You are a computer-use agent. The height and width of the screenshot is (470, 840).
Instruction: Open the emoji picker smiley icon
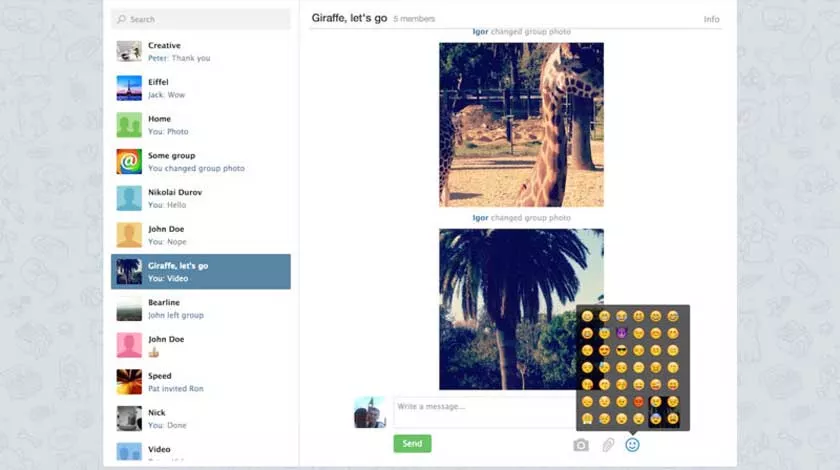pyautogui.click(x=632, y=445)
